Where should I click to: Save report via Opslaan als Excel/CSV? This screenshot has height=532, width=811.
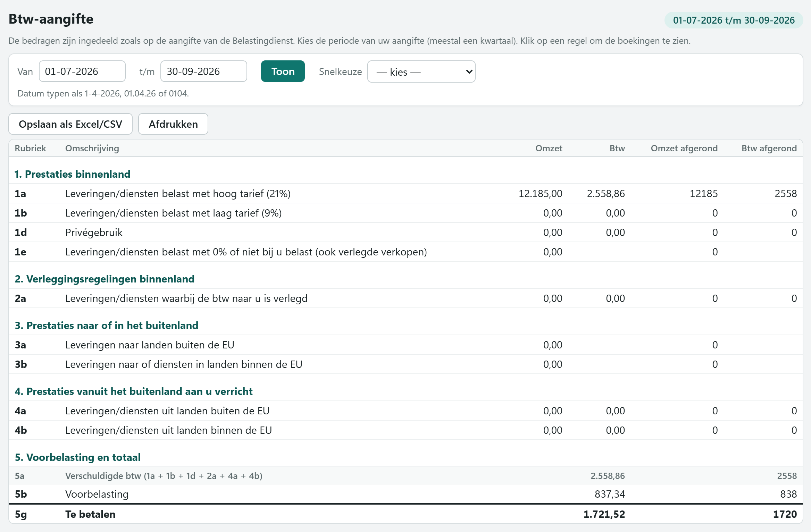[x=70, y=124]
